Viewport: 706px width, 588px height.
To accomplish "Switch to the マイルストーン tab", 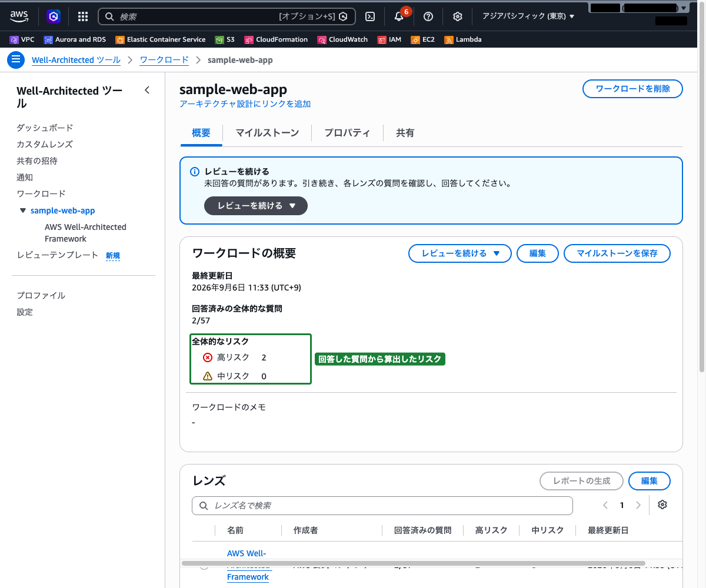I will point(267,133).
